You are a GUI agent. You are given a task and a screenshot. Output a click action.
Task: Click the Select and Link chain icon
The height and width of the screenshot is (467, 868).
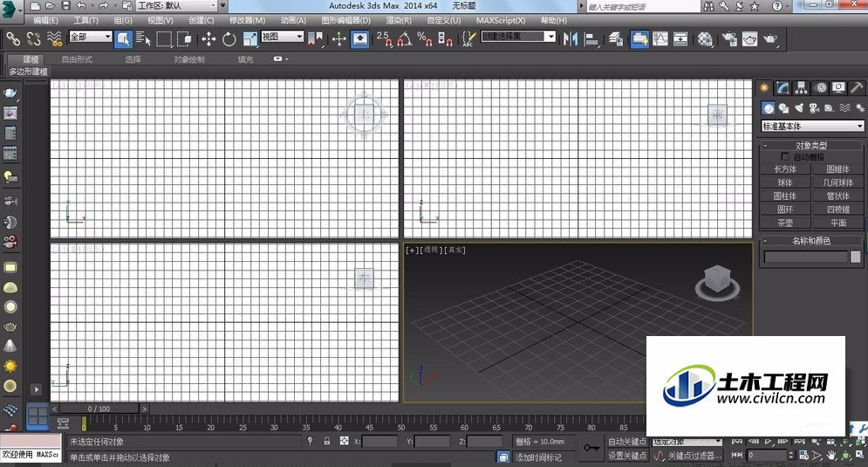(13, 38)
